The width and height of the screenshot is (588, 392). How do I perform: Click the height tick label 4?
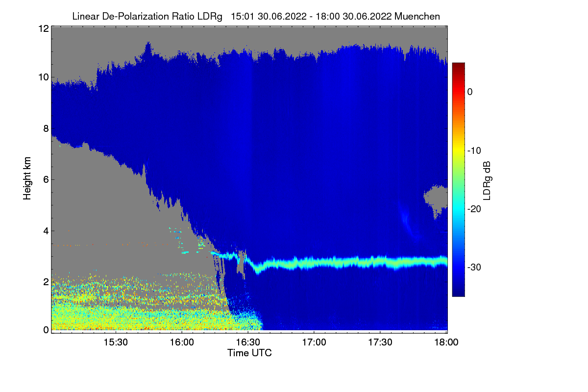tap(45, 230)
